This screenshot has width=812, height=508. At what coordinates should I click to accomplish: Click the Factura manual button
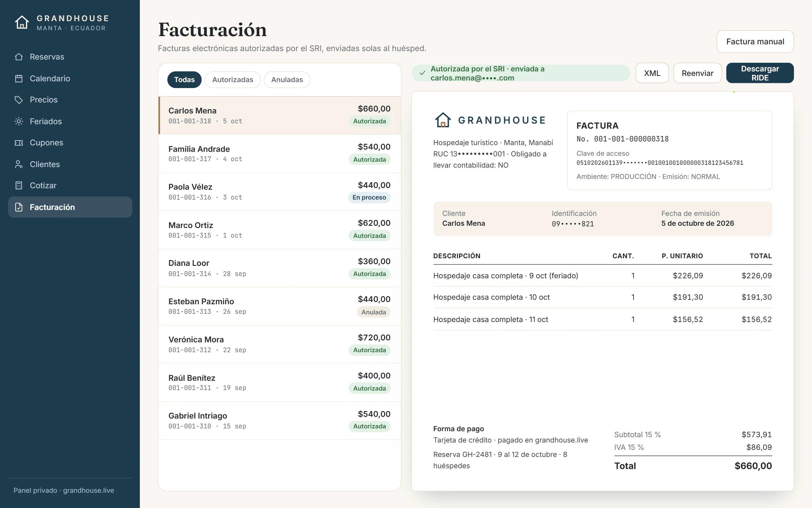tap(755, 42)
